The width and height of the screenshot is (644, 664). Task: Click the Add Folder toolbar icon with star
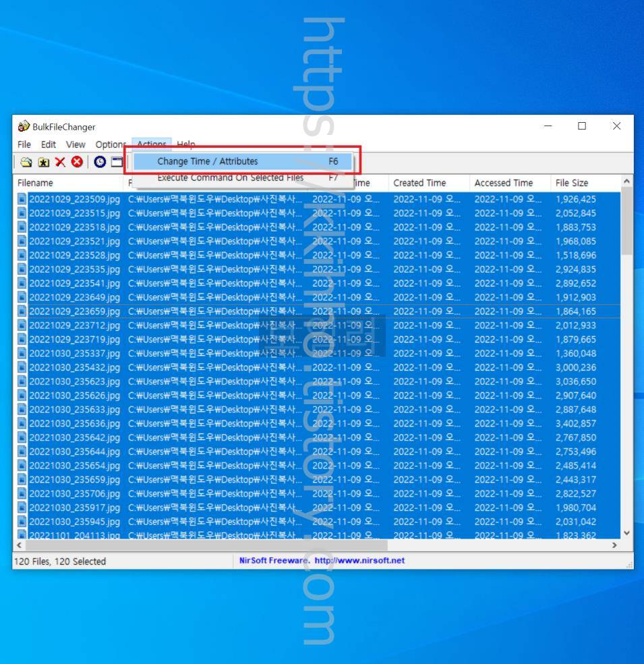point(43,162)
